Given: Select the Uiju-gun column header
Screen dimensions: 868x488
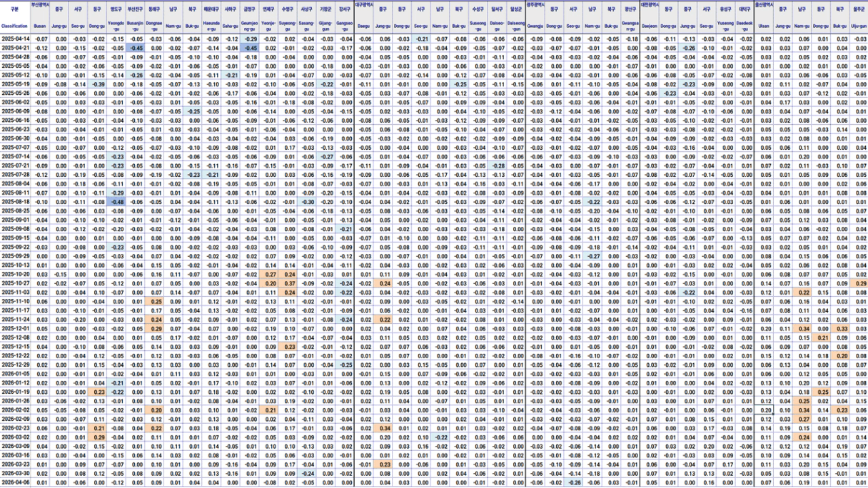Looking at the screenshot, I should [x=859, y=26].
